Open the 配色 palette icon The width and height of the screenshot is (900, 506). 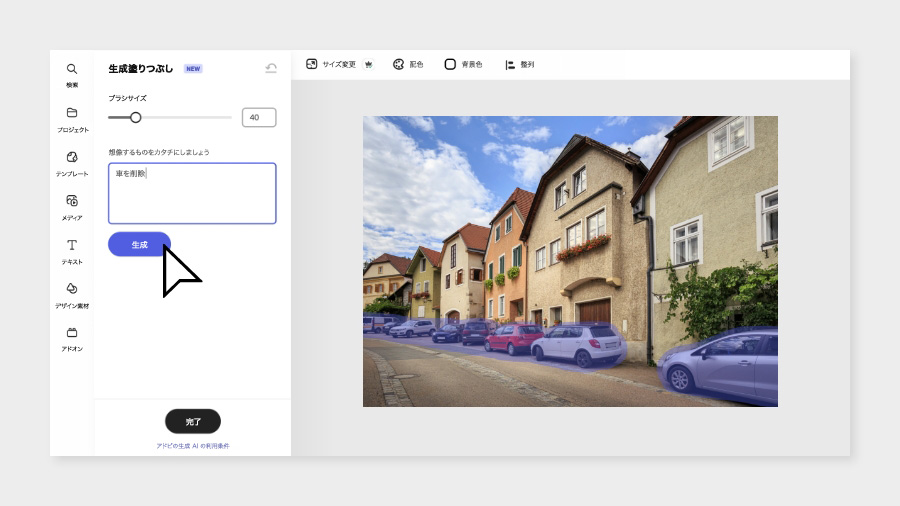(398, 64)
